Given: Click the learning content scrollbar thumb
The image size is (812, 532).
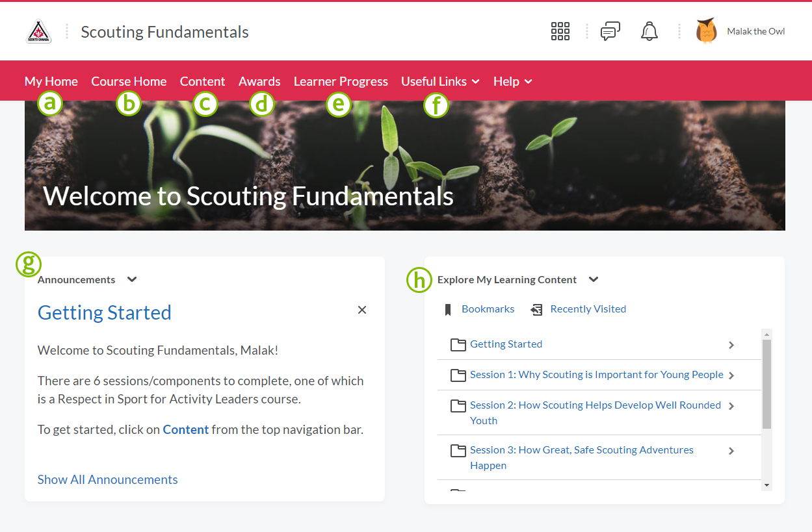Looking at the screenshot, I should click(x=766, y=384).
